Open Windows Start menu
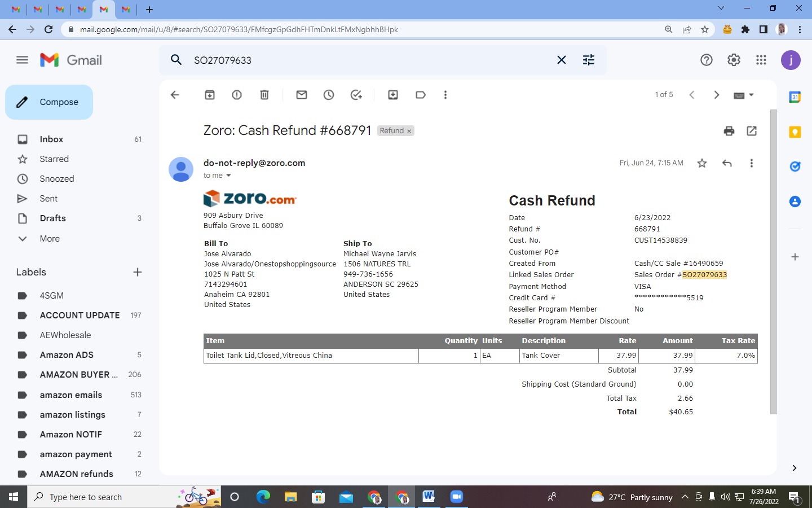 coord(14,497)
